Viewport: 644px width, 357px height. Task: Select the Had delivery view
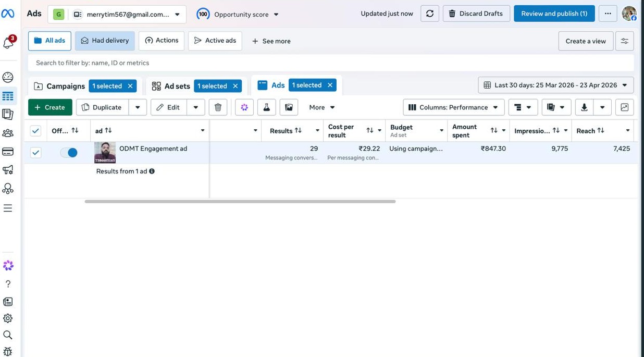coord(105,41)
